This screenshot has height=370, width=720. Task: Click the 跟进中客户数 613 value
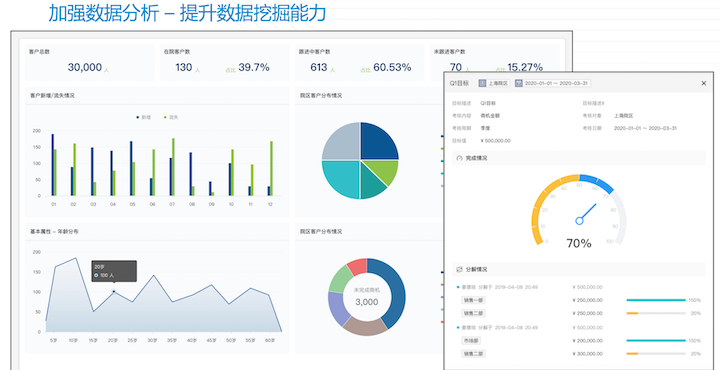pyautogui.click(x=319, y=67)
